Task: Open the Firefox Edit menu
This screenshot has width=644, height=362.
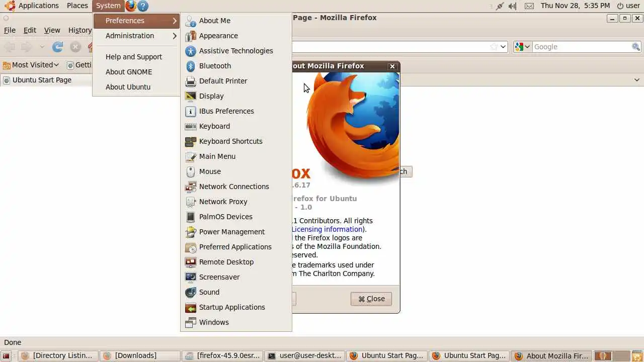Action: pyautogui.click(x=30, y=30)
